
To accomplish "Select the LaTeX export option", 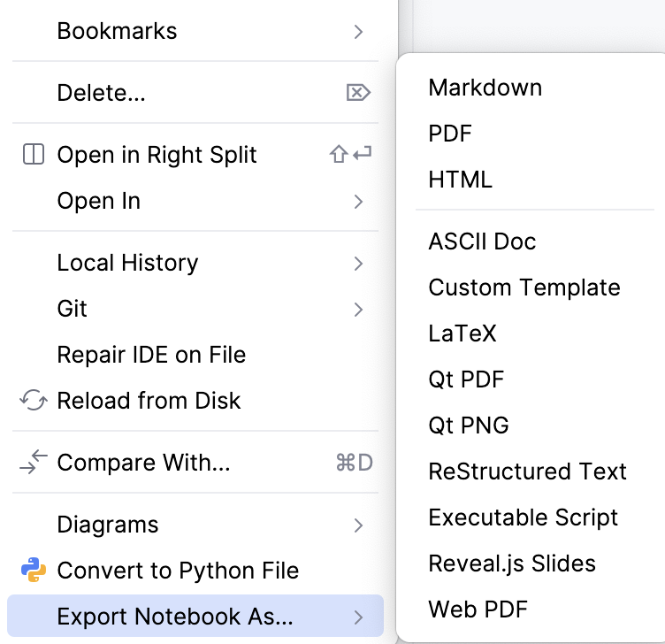I will (x=462, y=333).
